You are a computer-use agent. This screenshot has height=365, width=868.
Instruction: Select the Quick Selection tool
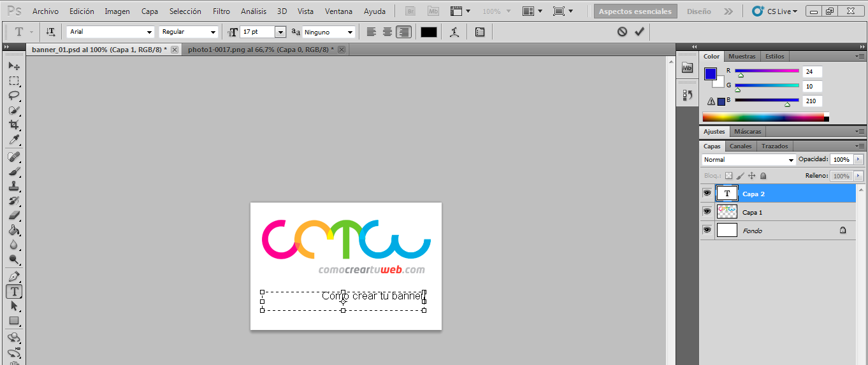[x=14, y=110]
